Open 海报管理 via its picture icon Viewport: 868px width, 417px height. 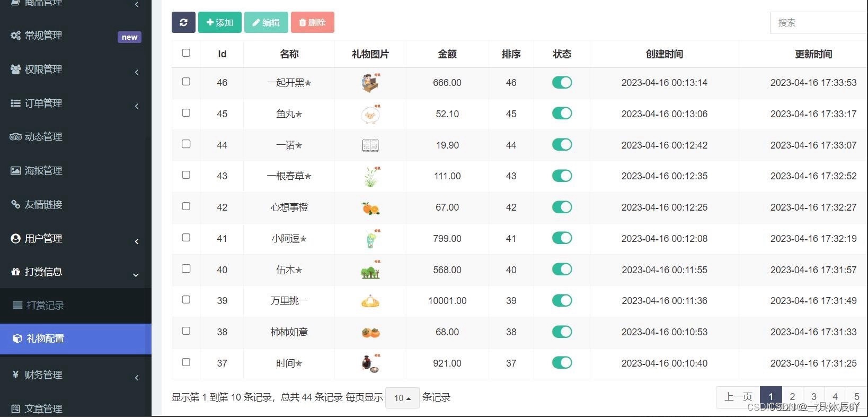point(15,171)
